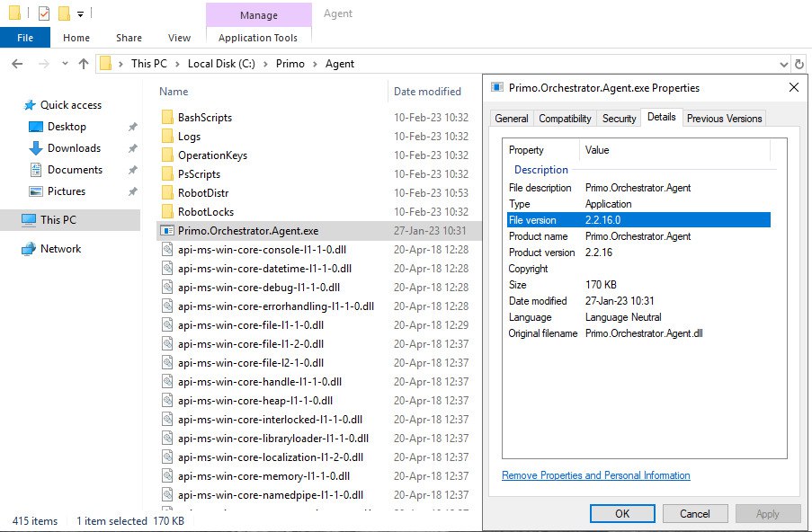Select api-ms-win-core-interlocked-l1-1-0.dll file name
The width and height of the screenshot is (812, 532).
point(271,420)
